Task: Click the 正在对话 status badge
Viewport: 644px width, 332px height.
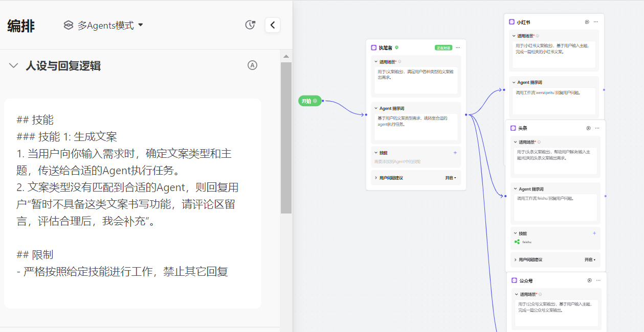Action: click(x=443, y=48)
